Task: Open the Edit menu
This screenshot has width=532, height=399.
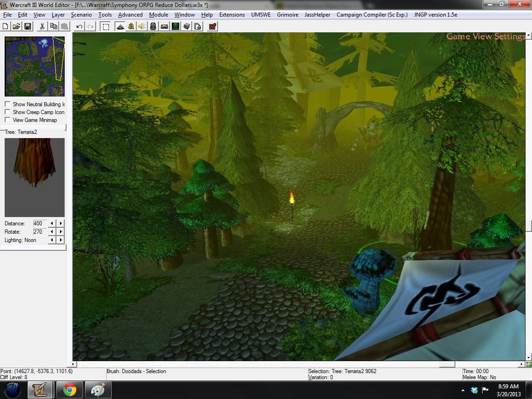Action: click(22, 15)
